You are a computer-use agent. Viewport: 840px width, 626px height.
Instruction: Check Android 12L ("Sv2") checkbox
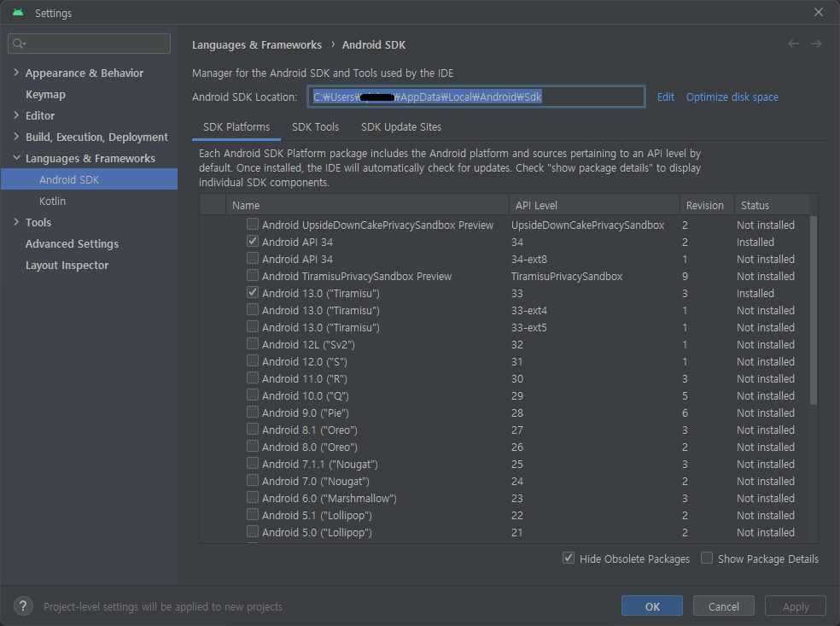(253, 343)
